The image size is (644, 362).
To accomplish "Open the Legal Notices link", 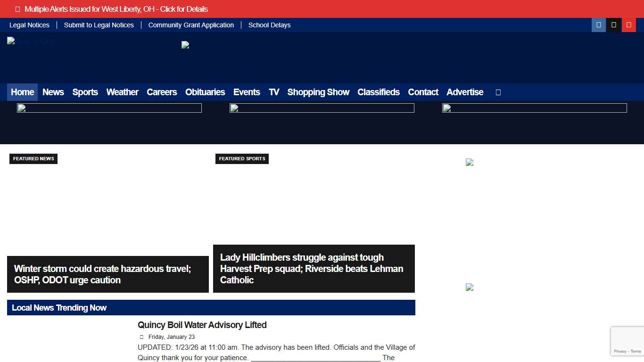I will [29, 25].
